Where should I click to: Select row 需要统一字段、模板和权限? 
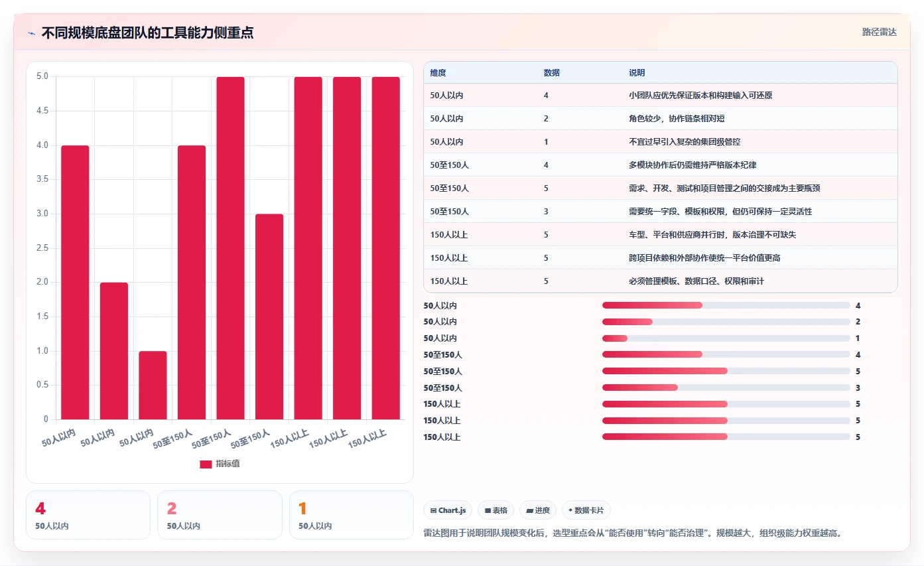(x=660, y=212)
